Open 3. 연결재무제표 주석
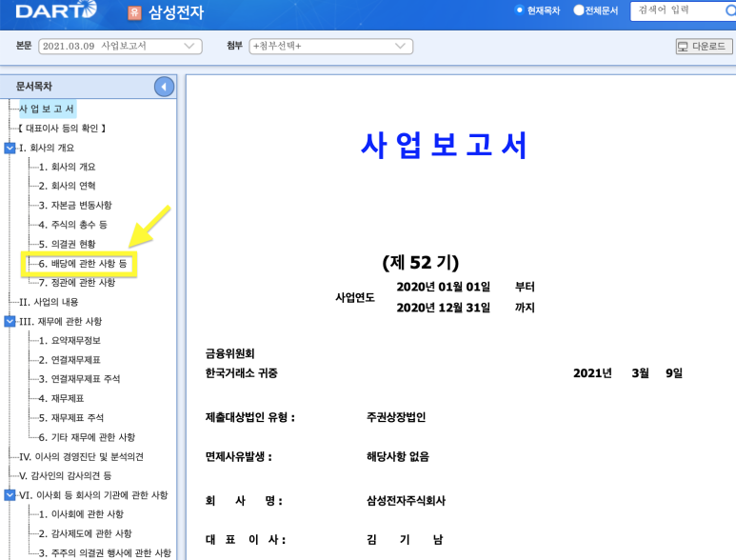The image size is (736, 560). tap(80, 379)
